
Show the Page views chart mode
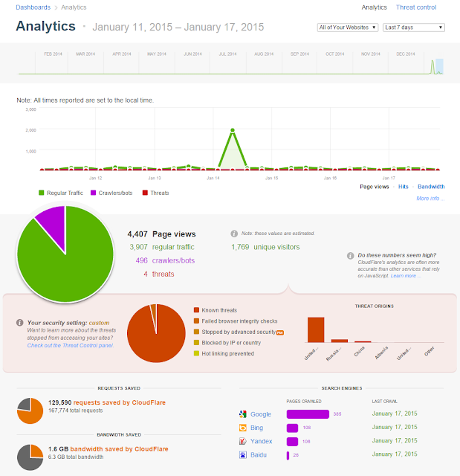tap(375, 187)
